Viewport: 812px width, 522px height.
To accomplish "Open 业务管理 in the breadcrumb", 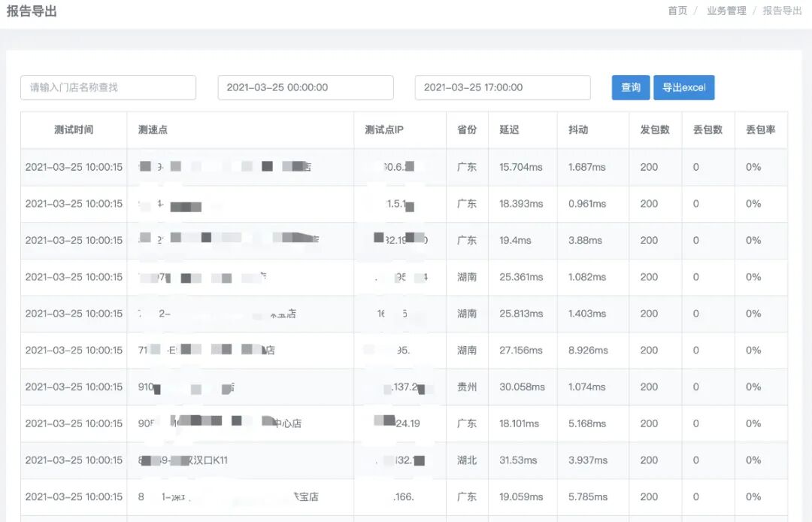I will [726, 11].
